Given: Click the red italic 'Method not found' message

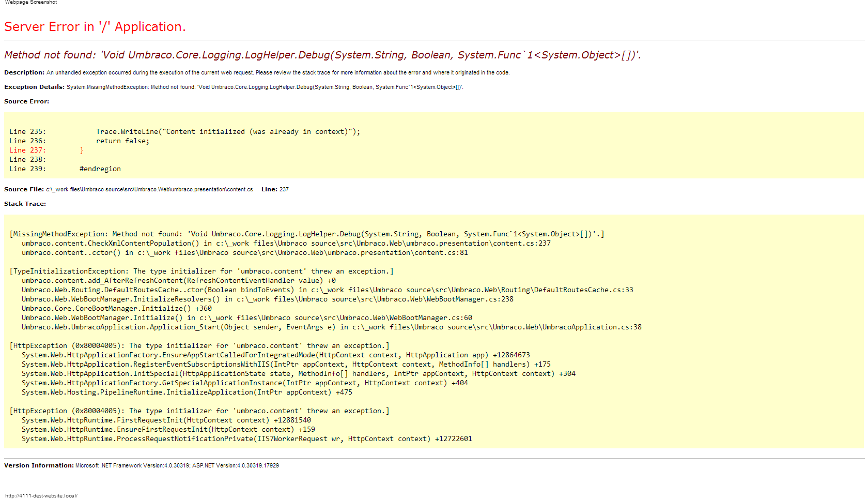Looking at the screenshot, I should pyautogui.click(x=322, y=55).
